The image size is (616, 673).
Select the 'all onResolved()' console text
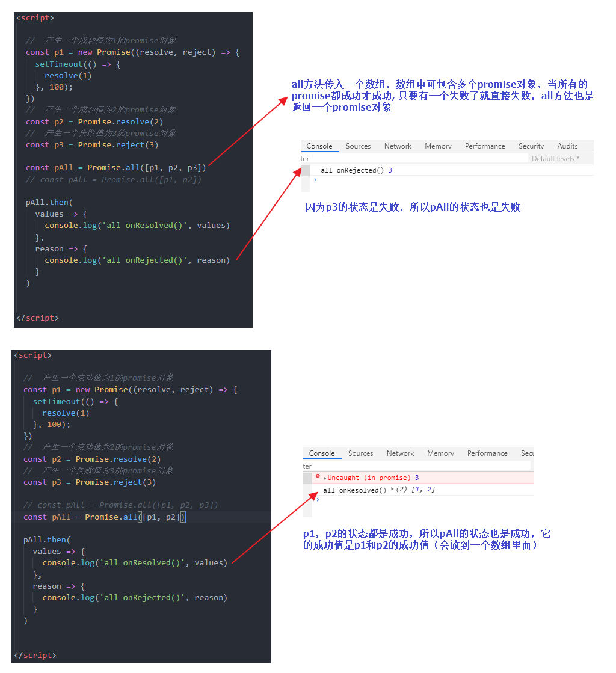tap(354, 490)
